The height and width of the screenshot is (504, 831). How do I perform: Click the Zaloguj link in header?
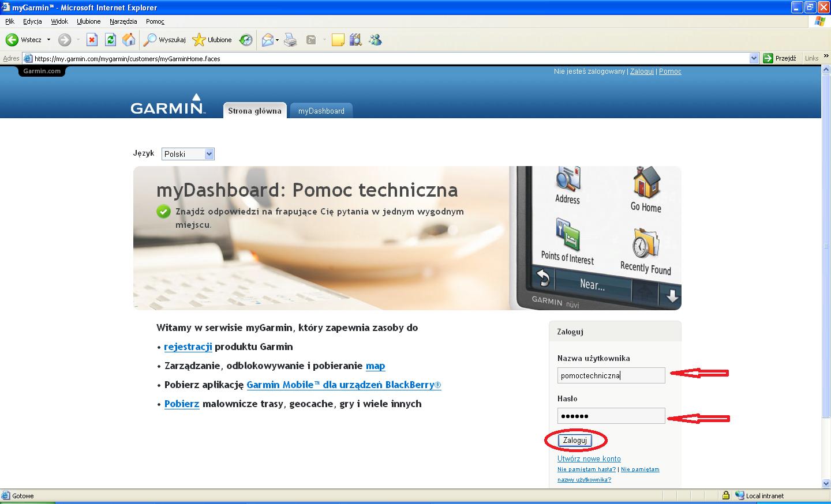coord(642,72)
